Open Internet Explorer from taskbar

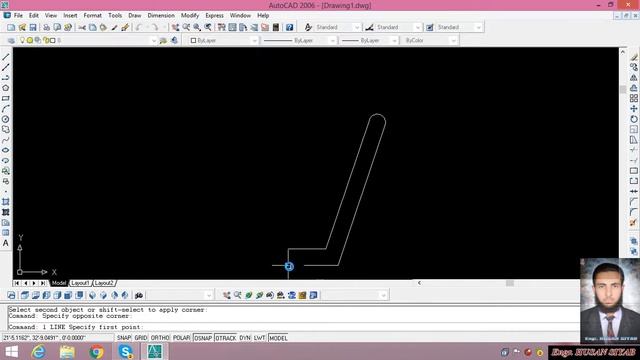click(x=39, y=351)
